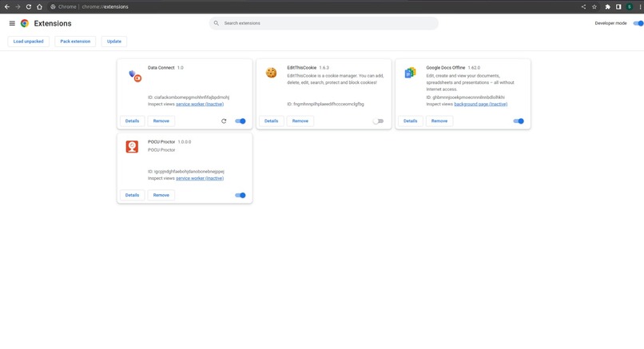
Task: Click the Google Docs Offline description text
Action: click(x=470, y=82)
